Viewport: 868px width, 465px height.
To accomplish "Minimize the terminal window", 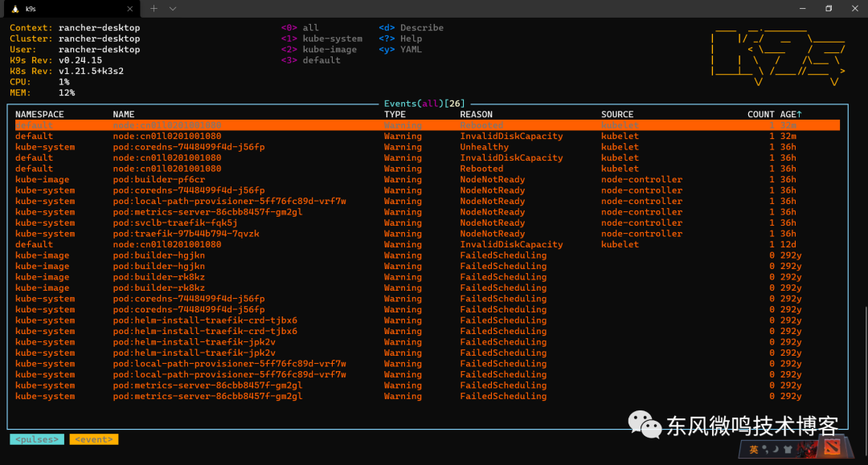I will pyautogui.click(x=802, y=9).
